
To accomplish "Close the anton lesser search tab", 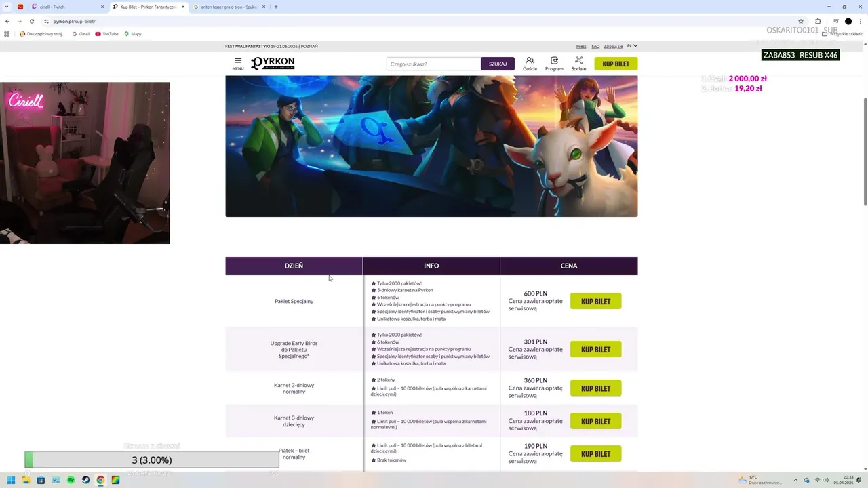I will [x=264, y=7].
